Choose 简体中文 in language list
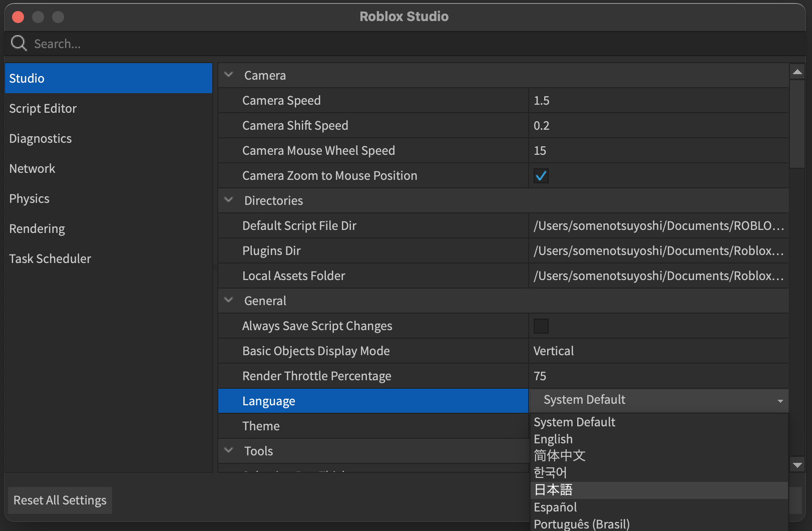812x531 pixels. (659, 456)
